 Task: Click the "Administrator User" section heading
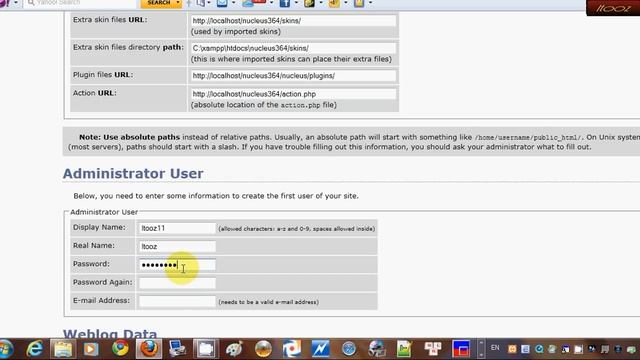(133, 173)
